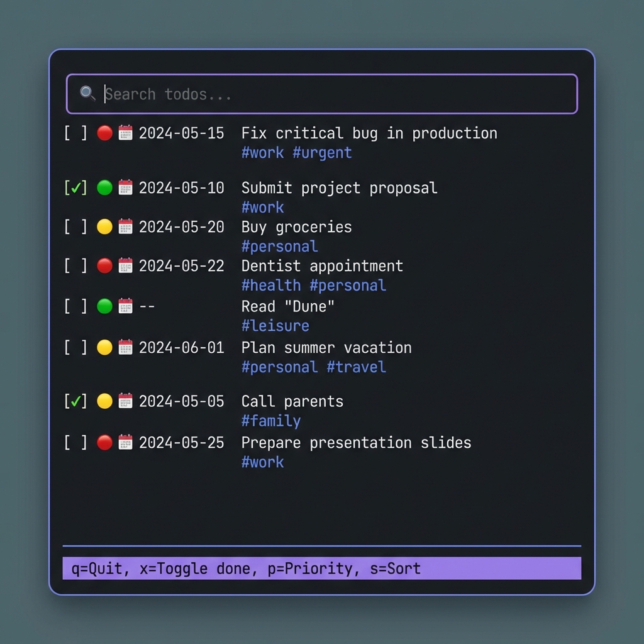Select the "Plan summer vacation" title
The width and height of the screenshot is (644, 644).
point(326,348)
